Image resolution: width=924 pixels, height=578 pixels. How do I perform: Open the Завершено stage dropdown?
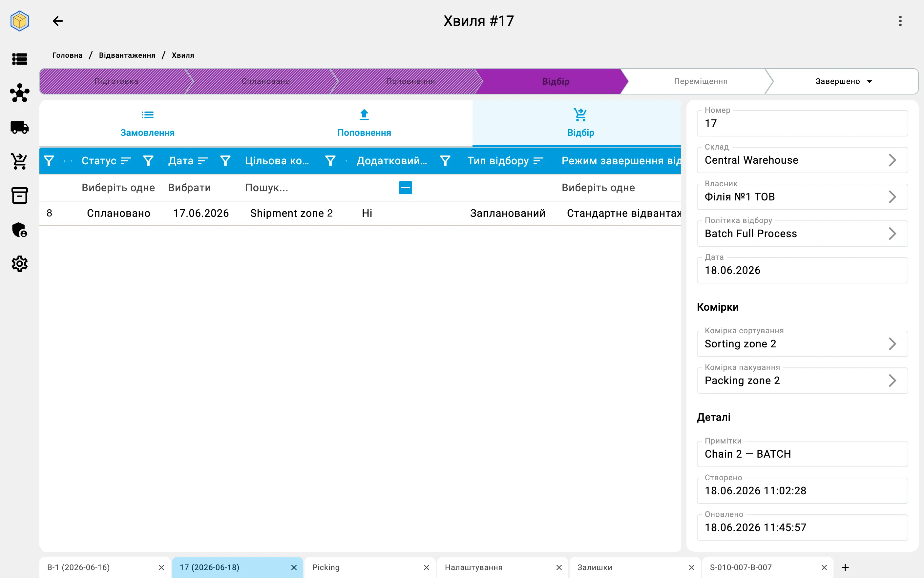click(843, 81)
